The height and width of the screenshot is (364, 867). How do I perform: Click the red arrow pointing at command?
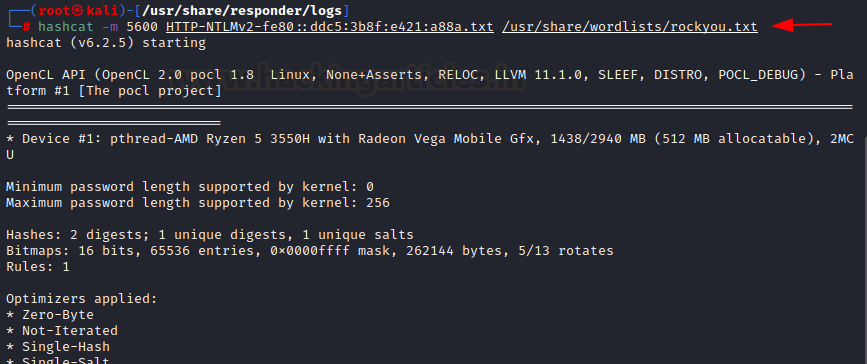pyautogui.click(x=802, y=25)
